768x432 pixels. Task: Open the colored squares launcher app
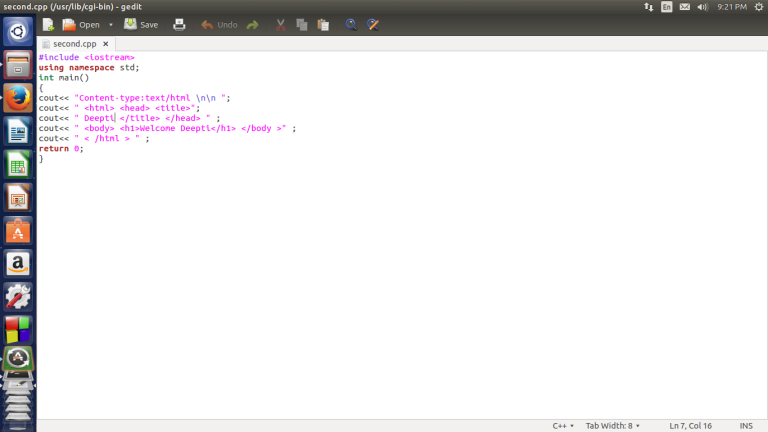pos(18,330)
